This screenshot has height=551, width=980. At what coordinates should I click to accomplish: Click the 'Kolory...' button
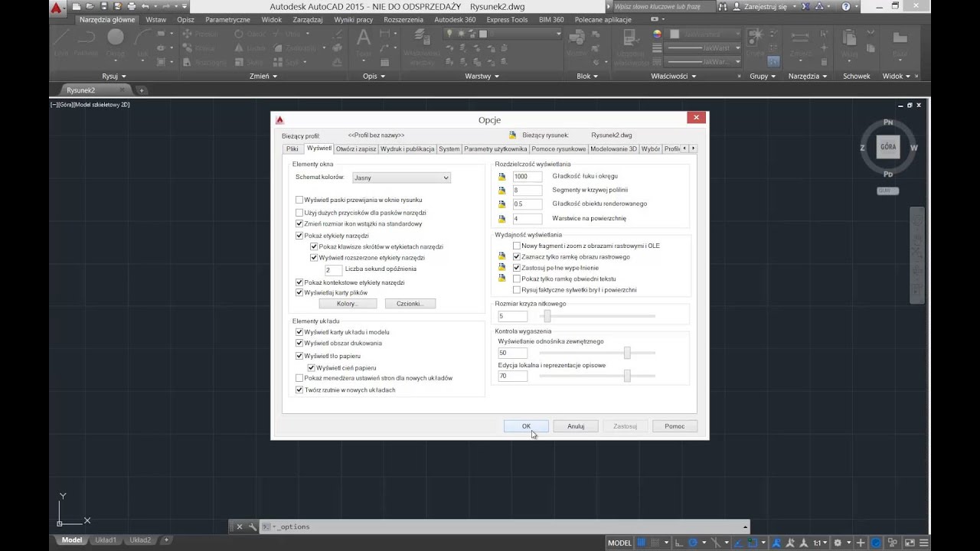pyautogui.click(x=348, y=304)
